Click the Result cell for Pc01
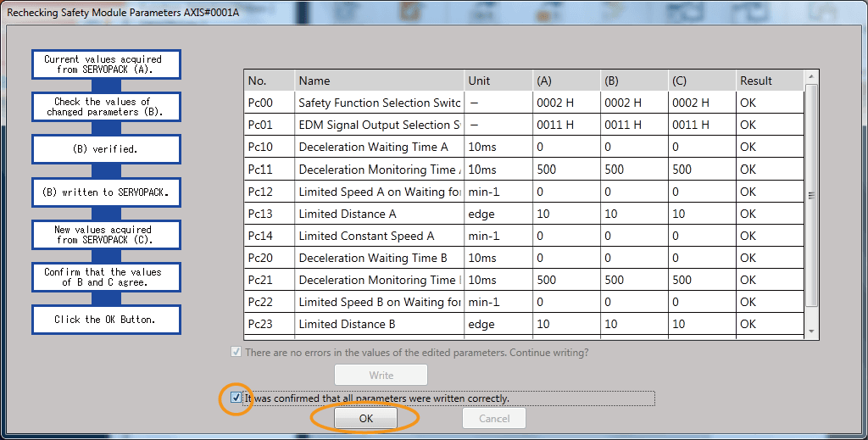Viewport: 868px width, 440px height. click(768, 125)
